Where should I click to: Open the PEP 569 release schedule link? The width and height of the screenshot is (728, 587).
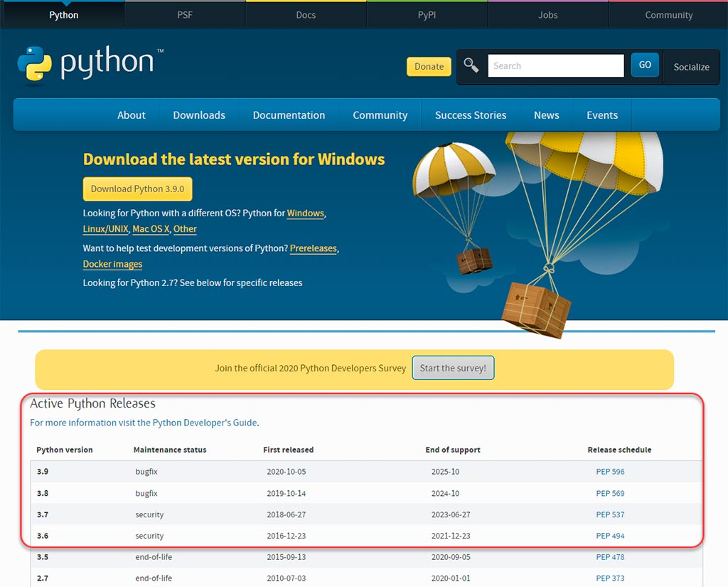tap(610, 493)
